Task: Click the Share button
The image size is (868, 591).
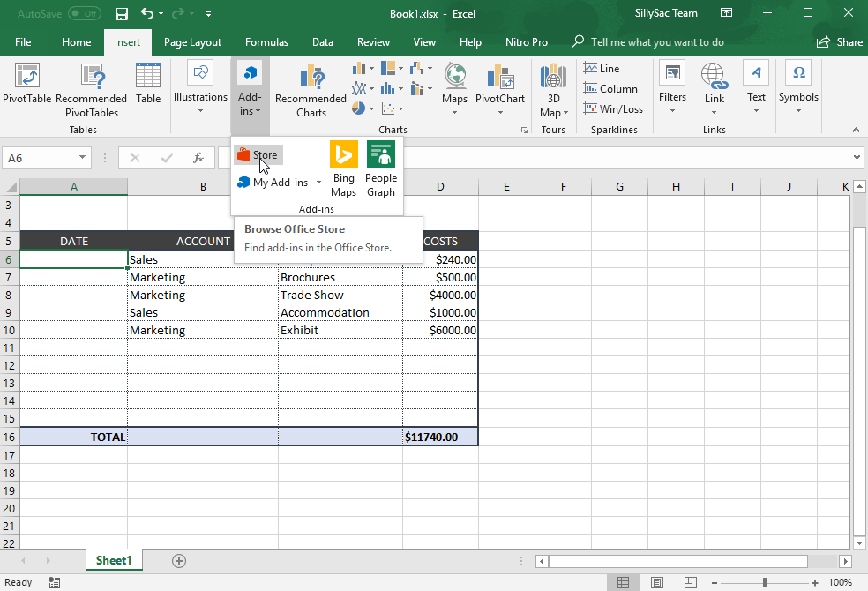Action: tap(841, 42)
